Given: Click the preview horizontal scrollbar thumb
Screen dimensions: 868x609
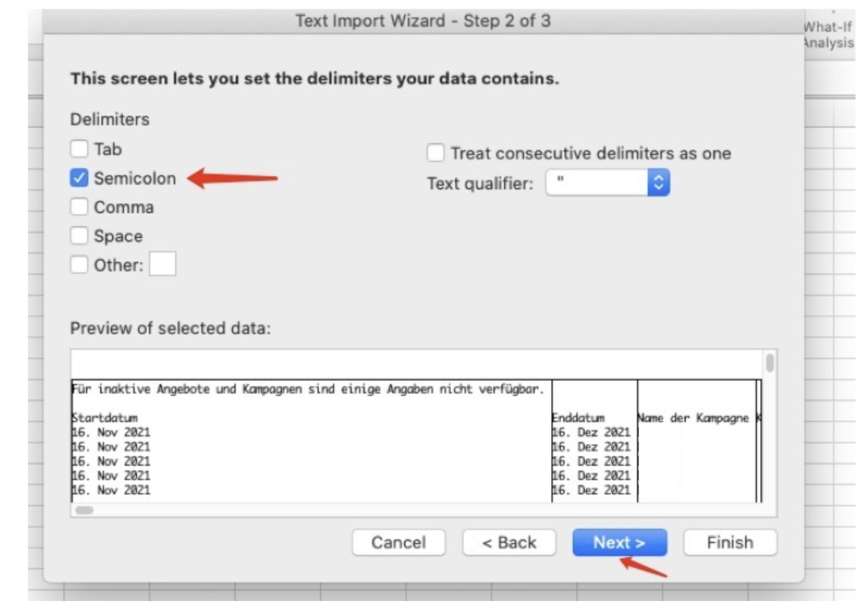Looking at the screenshot, I should (x=84, y=509).
